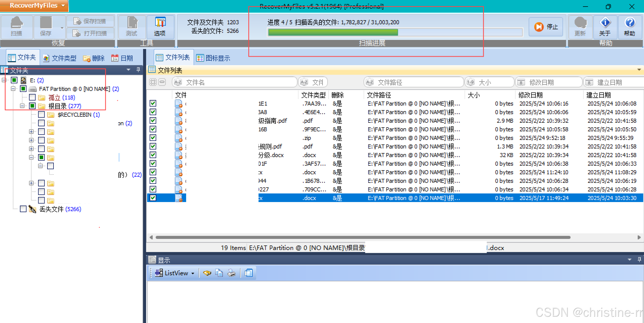Screen dimensions: 644x323
Task: Click the green scan progress bar
Action: click(333, 32)
